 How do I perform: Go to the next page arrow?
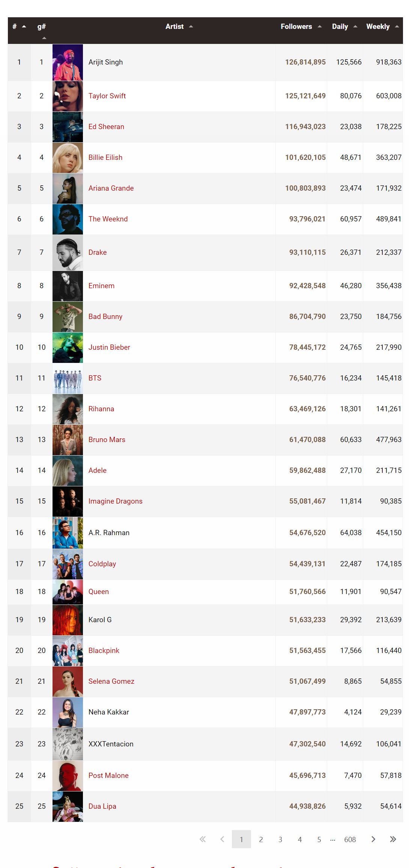click(373, 839)
